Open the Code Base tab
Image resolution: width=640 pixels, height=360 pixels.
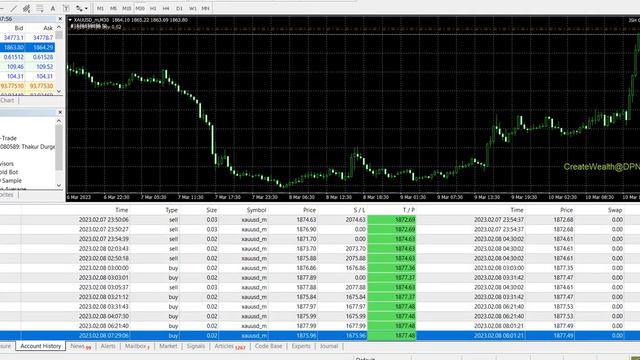pos(268,346)
